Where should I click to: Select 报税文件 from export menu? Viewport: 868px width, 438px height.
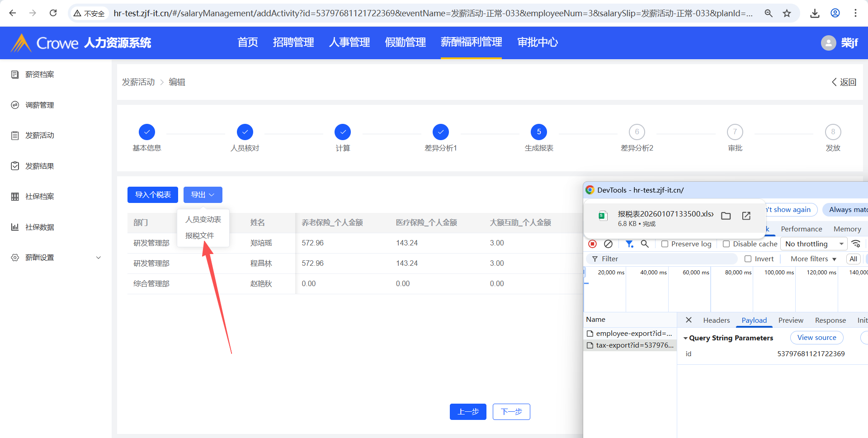click(x=200, y=235)
